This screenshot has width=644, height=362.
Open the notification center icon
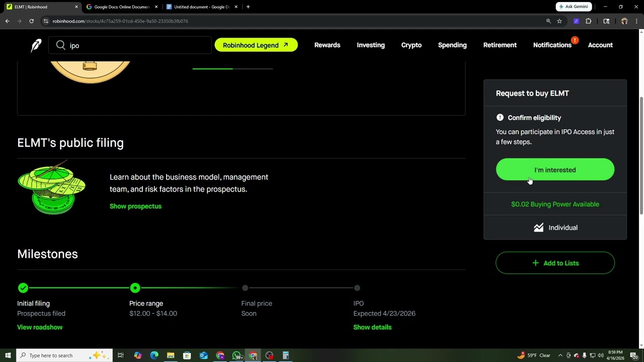coord(634,355)
